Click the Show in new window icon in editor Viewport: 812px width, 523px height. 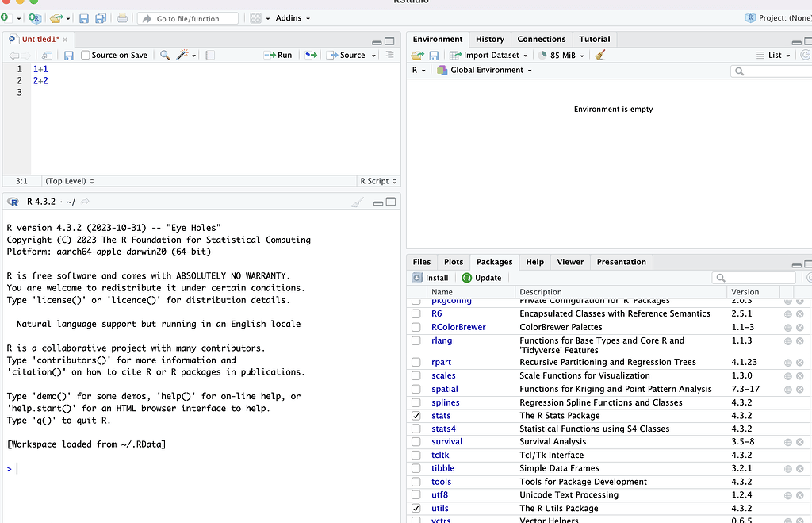47,55
